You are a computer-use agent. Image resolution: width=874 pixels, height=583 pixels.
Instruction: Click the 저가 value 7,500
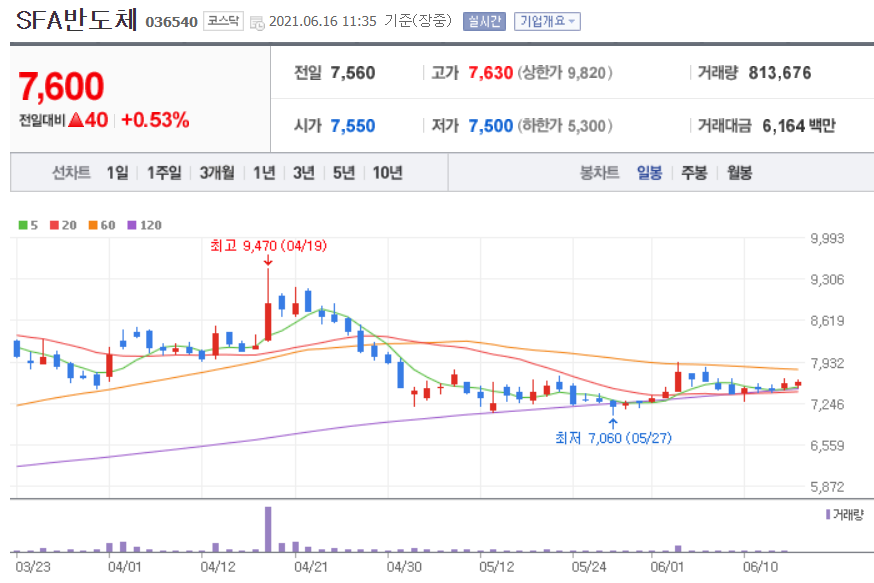[x=491, y=126]
